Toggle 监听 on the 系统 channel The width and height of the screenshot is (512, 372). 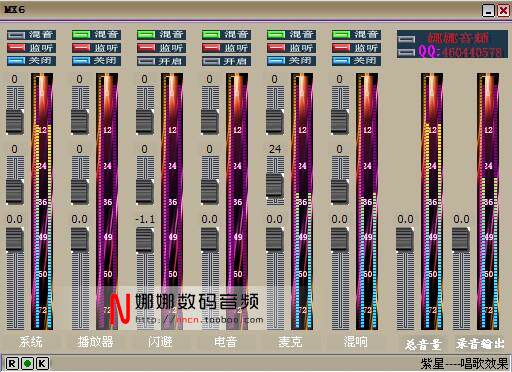click(31, 48)
